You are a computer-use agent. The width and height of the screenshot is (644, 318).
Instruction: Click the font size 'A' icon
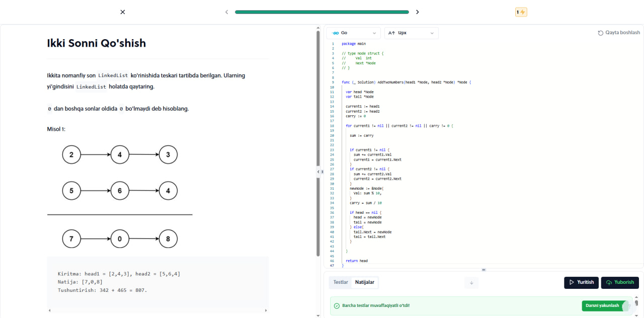(x=392, y=33)
